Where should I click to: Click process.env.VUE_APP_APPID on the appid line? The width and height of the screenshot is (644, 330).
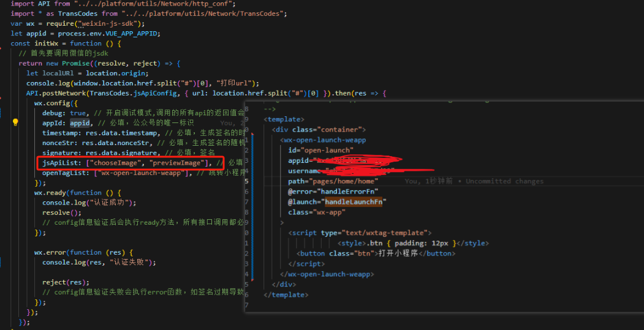107,33
